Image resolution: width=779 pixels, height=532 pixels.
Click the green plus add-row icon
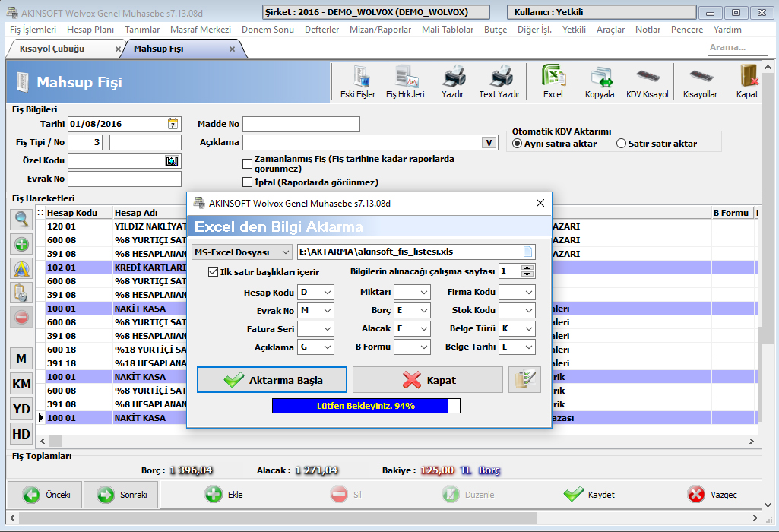click(21, 244)
